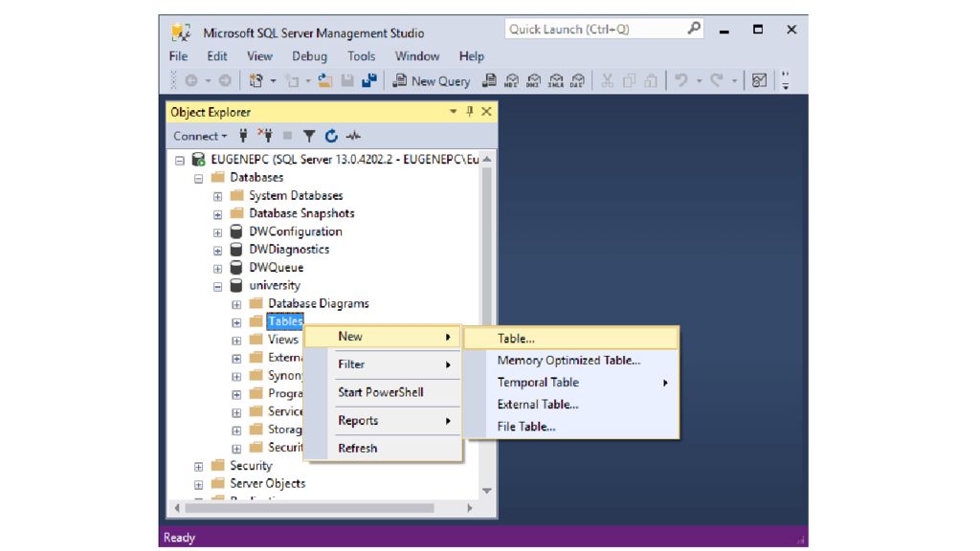Choose Refresh in the context menu
Screen dimensions: 980x551
click(383, 448)
